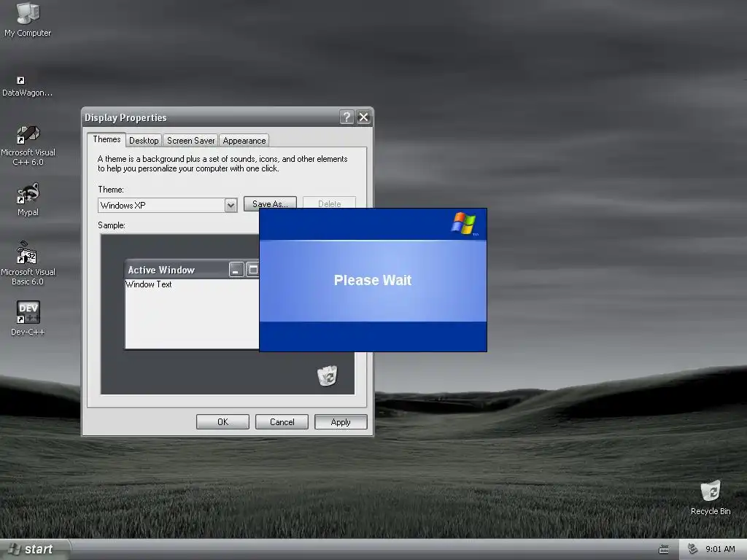
Task: Switch to the Desktop tab
Action: point(144,141)
